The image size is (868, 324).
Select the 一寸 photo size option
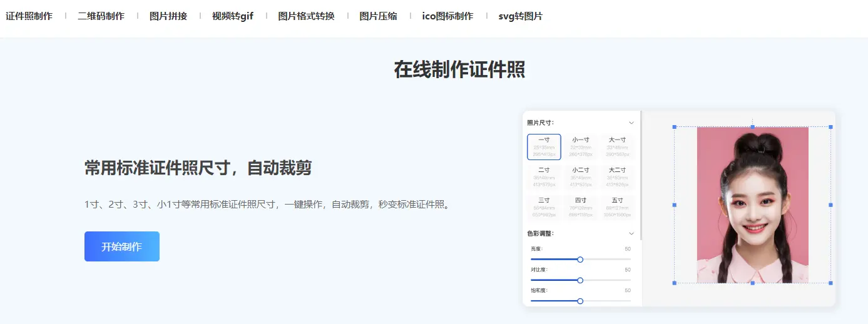coord(544,147)
